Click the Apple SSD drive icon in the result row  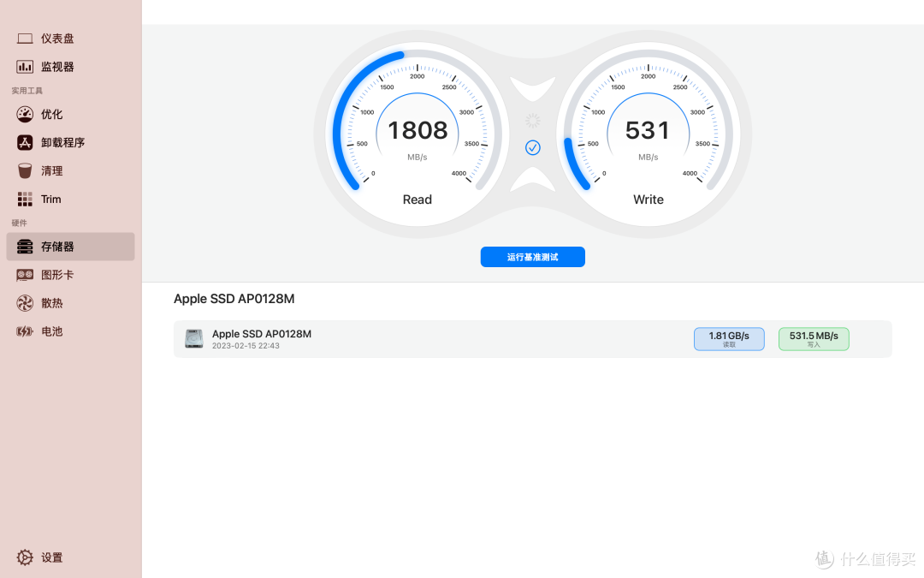194,338
